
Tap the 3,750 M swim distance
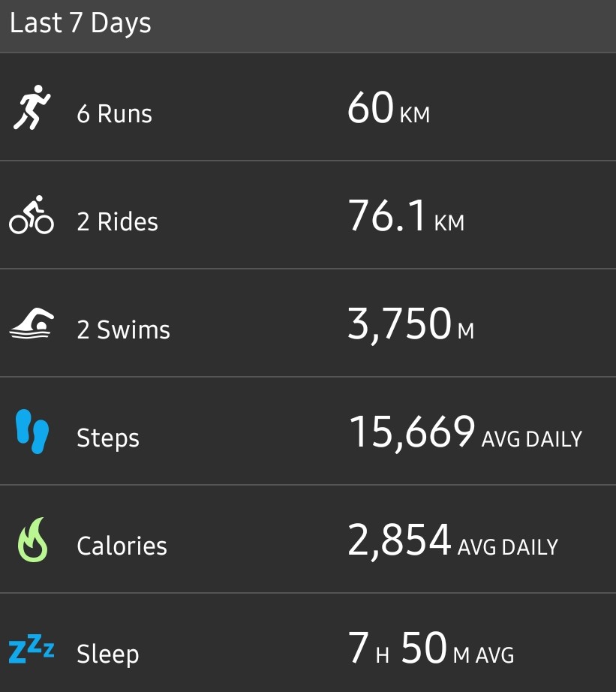410,326
